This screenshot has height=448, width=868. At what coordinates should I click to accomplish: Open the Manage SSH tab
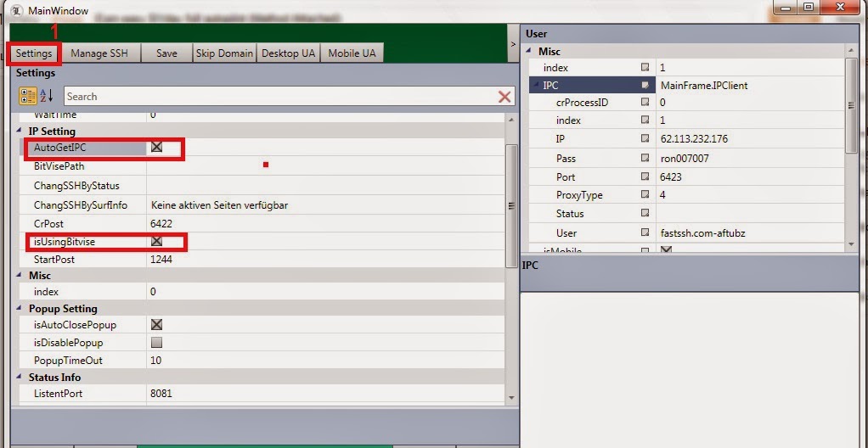(x=99, y=53)
